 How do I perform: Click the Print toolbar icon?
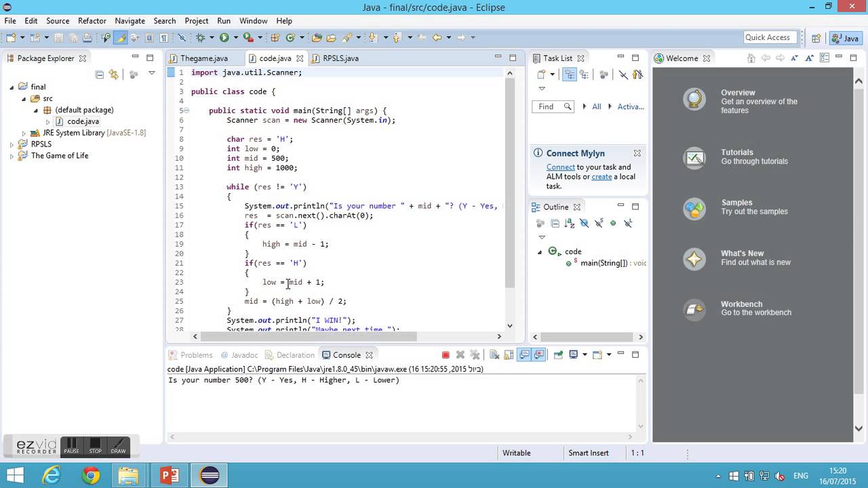(87, 37)
